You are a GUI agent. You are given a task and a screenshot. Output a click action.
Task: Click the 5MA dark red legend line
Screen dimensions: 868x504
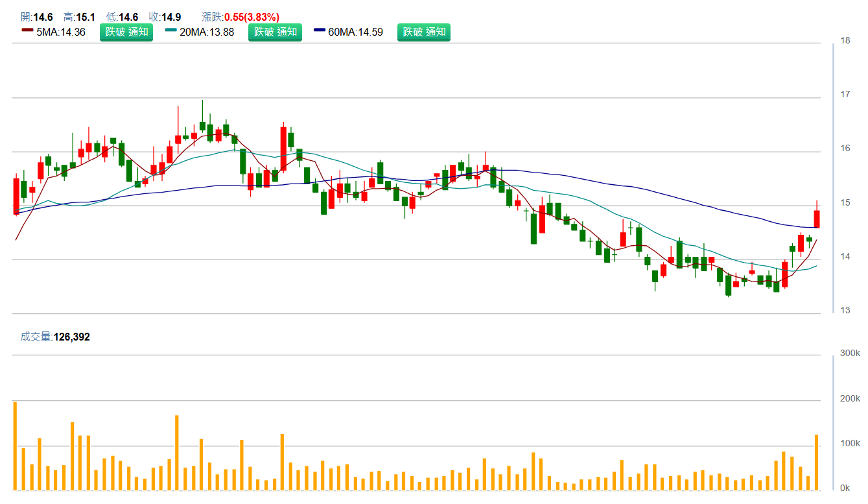tap(27, 30)
